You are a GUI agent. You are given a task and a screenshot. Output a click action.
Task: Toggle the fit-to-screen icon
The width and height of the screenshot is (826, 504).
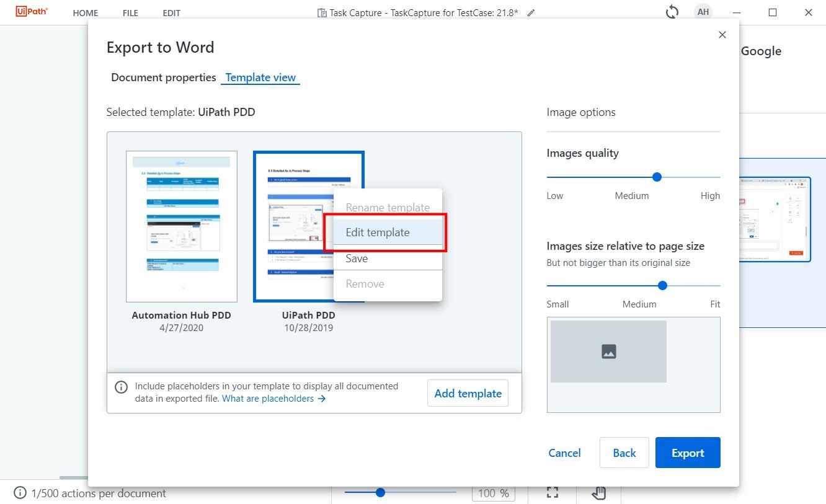(553, 492)
